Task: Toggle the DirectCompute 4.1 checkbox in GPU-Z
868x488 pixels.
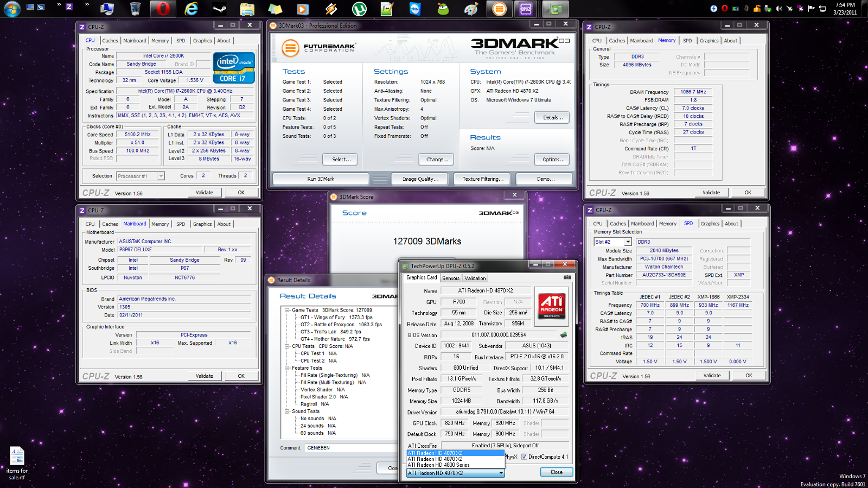Action: tap(524, 457)
